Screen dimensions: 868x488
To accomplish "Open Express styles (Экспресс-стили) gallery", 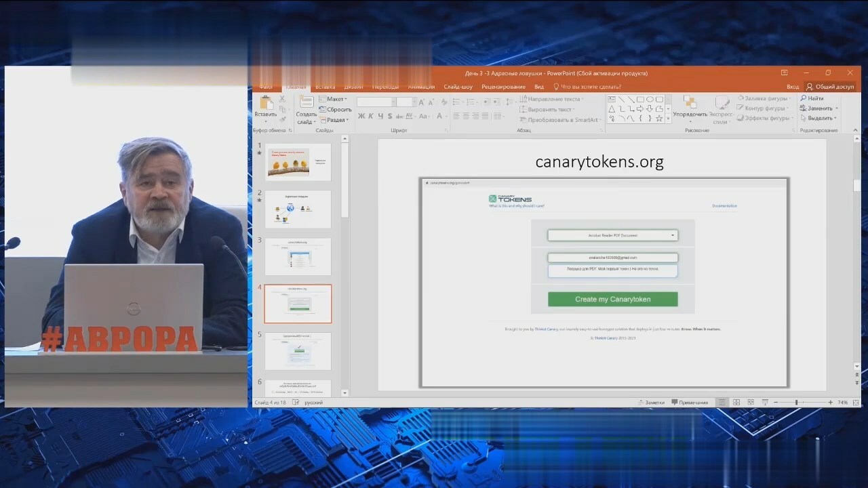I will click(722, 108).
